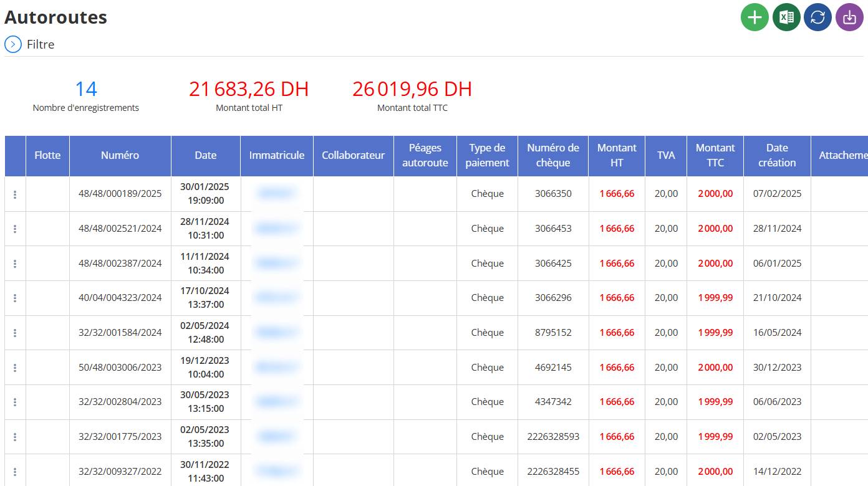
Task: Click cheque number 3066425
Action: (x=553, y=264)
